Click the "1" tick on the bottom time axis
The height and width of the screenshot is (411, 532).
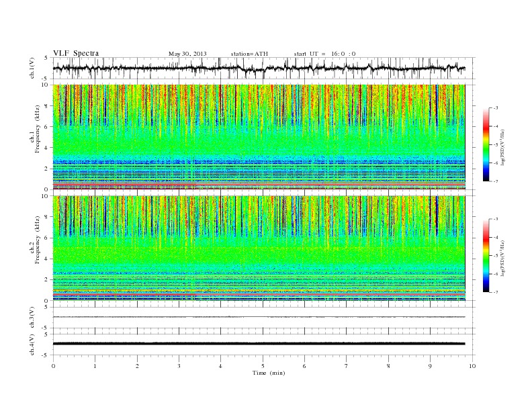[95, 366]
